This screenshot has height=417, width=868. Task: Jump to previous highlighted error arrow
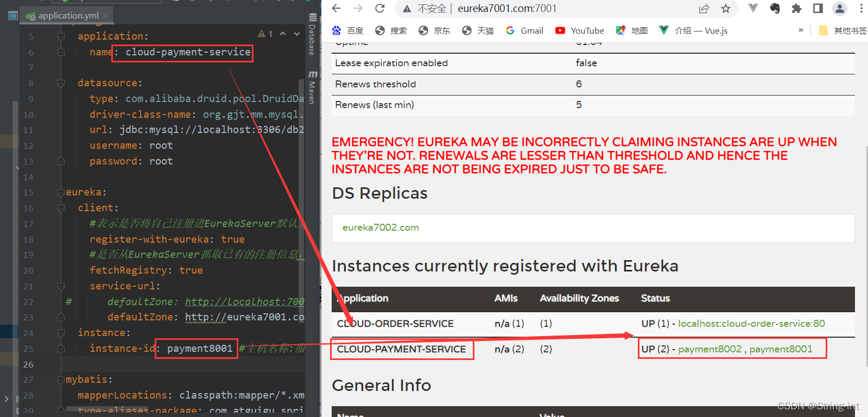pyautogui.click(x=283, y=34)
